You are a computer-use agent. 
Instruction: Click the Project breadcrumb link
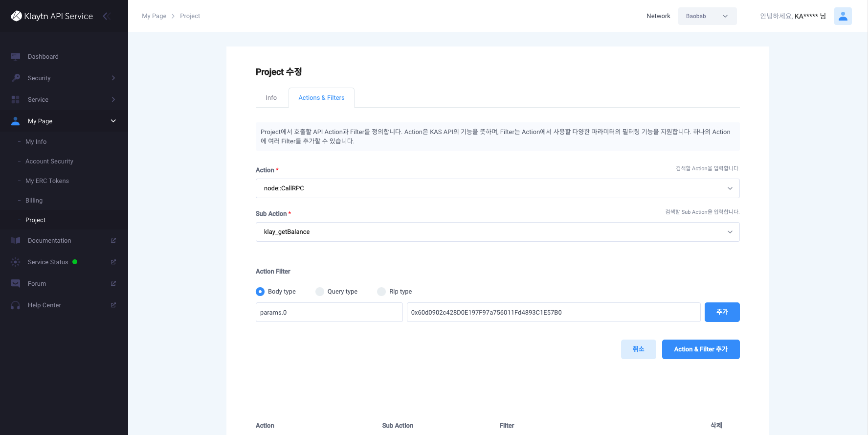190,16
